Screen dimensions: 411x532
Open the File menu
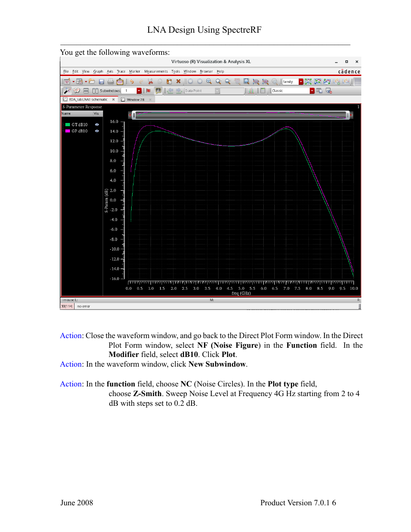(x=66, y=71)
